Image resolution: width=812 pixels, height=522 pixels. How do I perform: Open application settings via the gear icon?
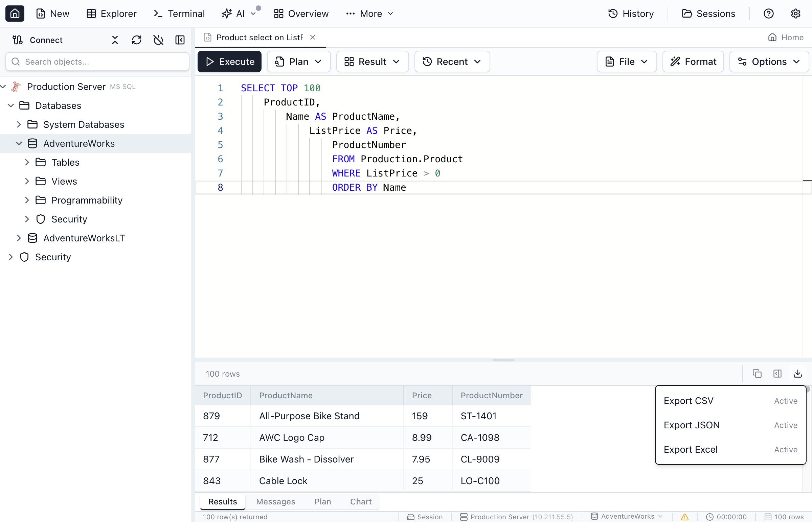(x=796, y=14)
